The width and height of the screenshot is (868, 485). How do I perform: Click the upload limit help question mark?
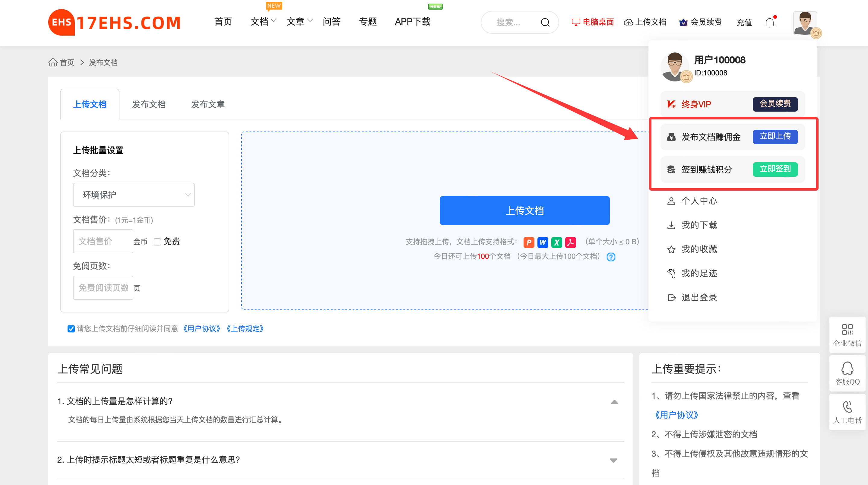click(610, 257)
